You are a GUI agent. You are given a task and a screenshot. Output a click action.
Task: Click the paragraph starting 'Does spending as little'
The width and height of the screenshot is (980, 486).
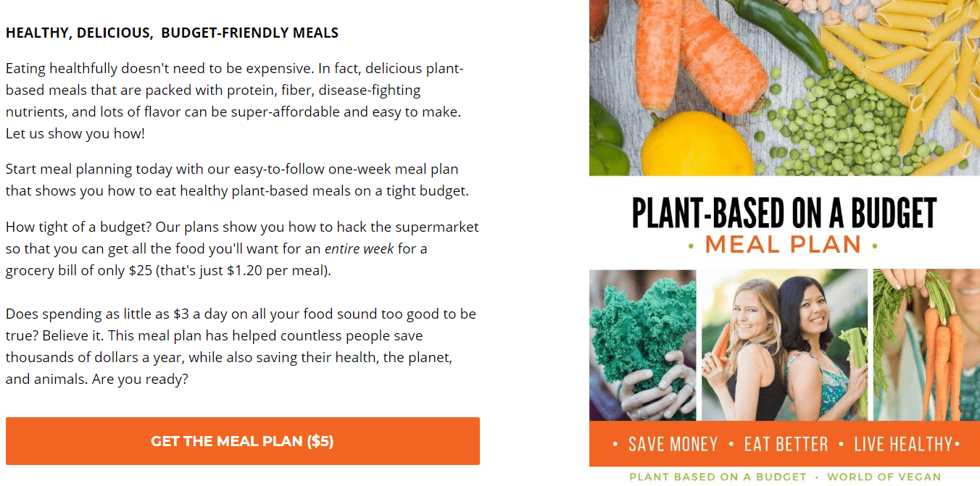tap(241, 346)
